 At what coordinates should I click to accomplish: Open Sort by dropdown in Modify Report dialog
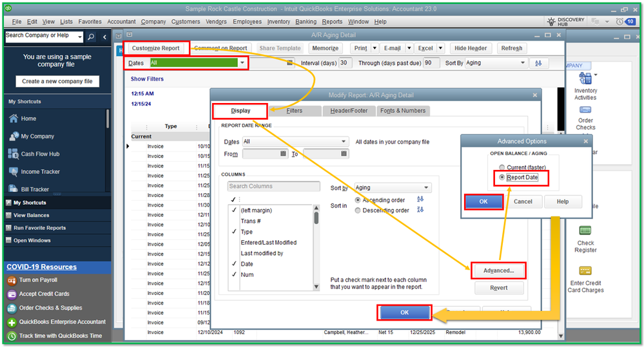pyautogui.click(x=426, y=187)
